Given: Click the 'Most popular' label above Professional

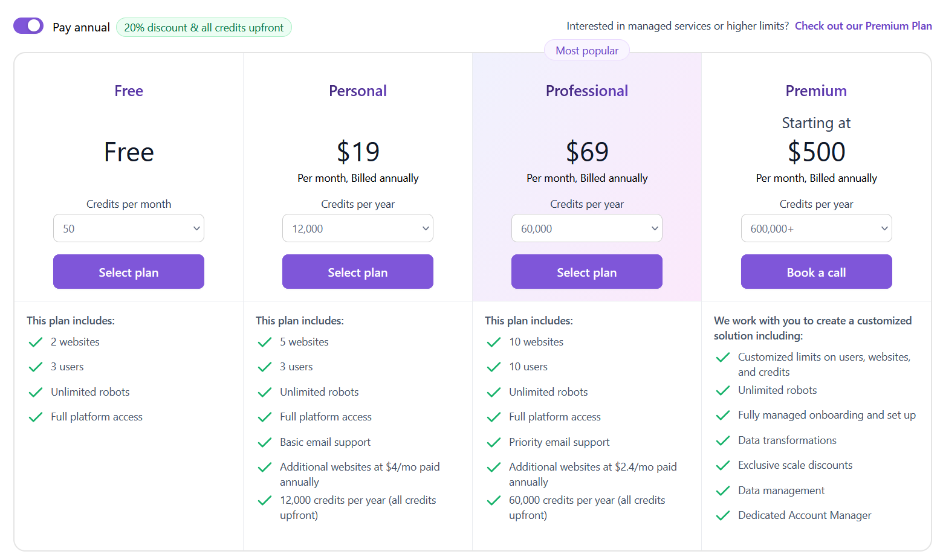Looking at the screenshot, I should coord(586,50).
